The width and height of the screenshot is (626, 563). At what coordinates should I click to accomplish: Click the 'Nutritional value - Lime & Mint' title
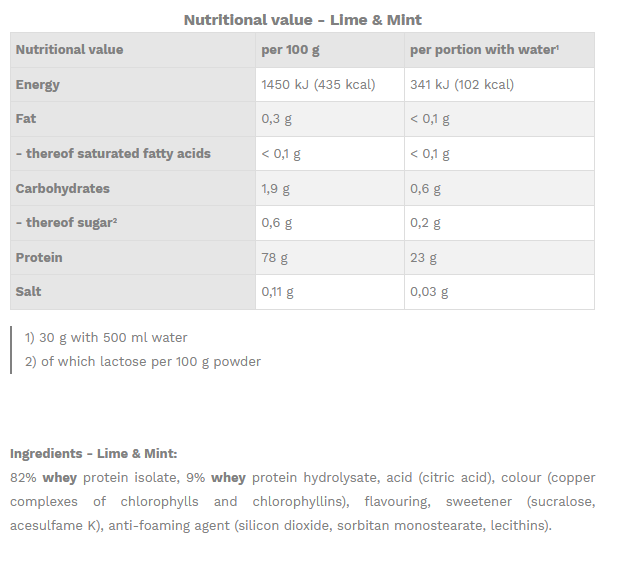tap(302, 20)
